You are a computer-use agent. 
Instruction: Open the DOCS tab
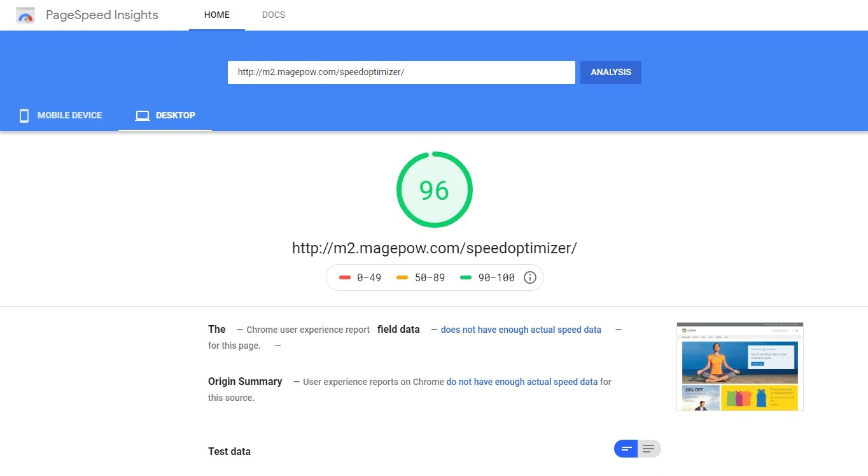[x=274, y=15]
